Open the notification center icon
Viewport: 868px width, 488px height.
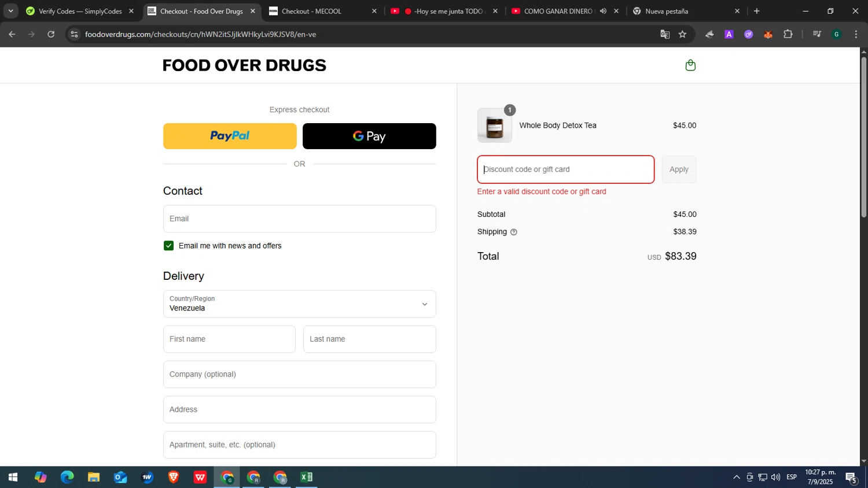(851, 477)
